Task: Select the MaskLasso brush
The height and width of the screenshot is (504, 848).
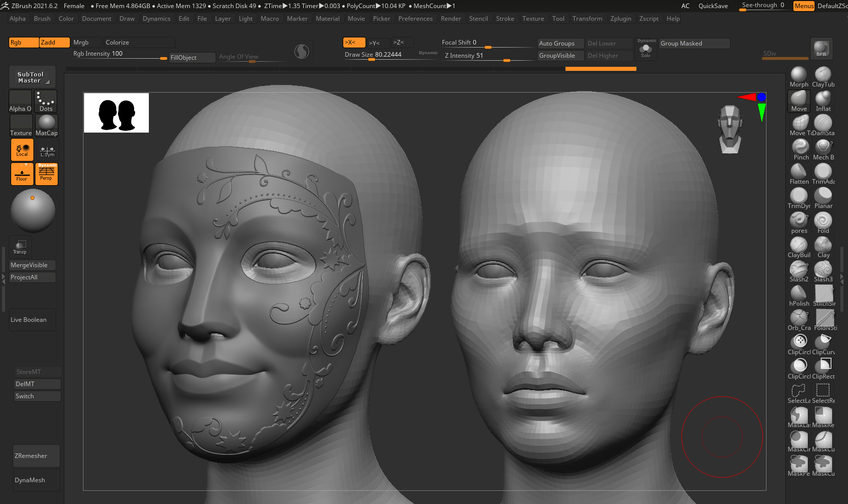Action: [x=799, y=417]
